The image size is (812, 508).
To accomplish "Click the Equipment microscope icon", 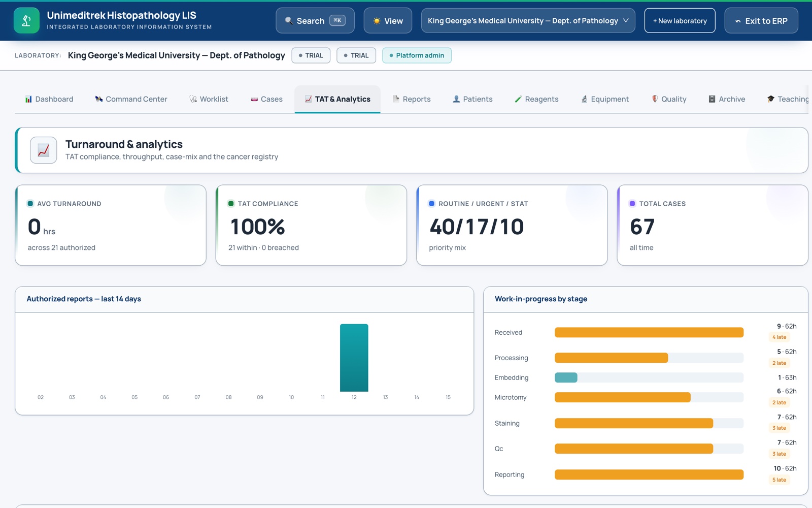I will click(x=584, y=99).
